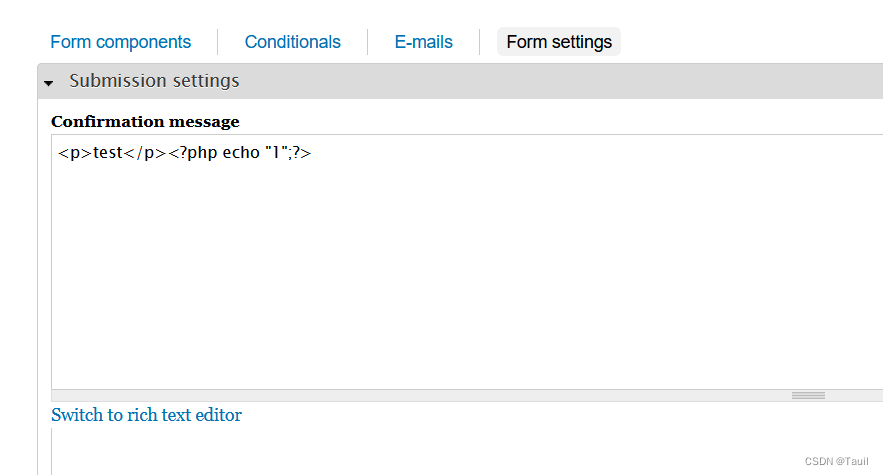Click the word "echo" in the code
The image size is (883, 475).
point(238,154)
